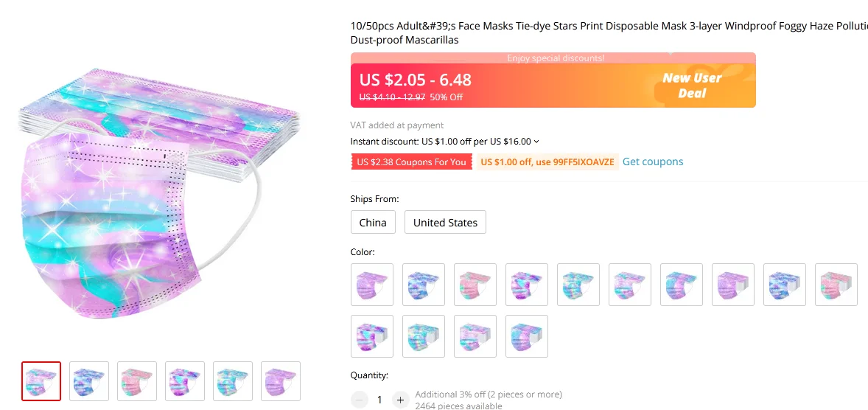Image resolution: width=868 pixels, height=410 pixels.
Task: Pick the first swatch in the Color section
Action: point(372,285)
